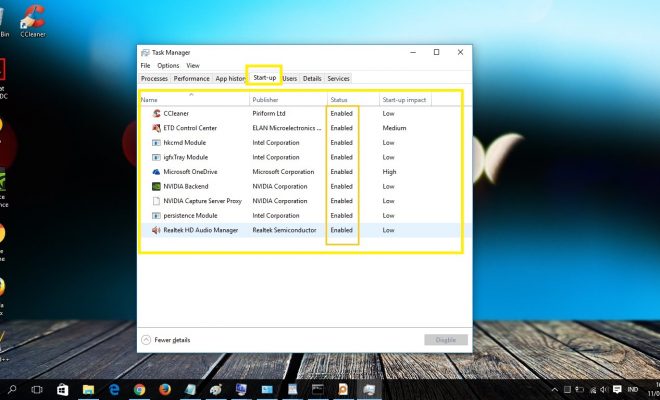Open the CCleaner desktop shortcut

[33, 21]
